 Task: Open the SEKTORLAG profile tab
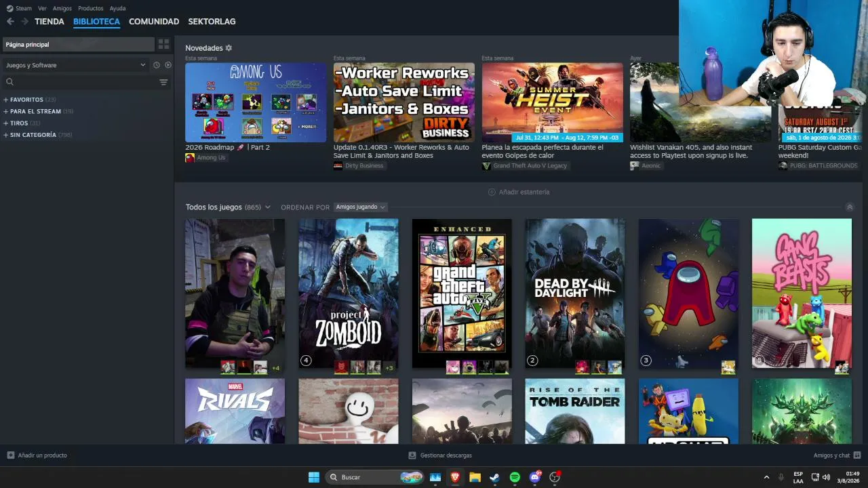tap(212, 22)
